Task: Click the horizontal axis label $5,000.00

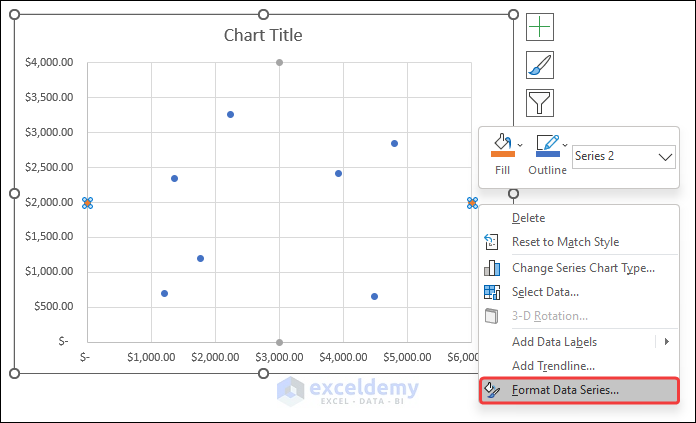Action: pyautogui.click(x=407, y=357)
